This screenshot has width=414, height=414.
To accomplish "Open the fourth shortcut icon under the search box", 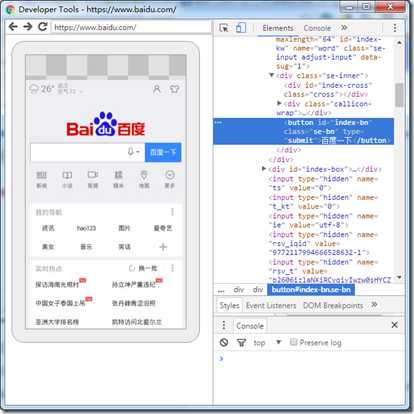I will tap(118, 179).
